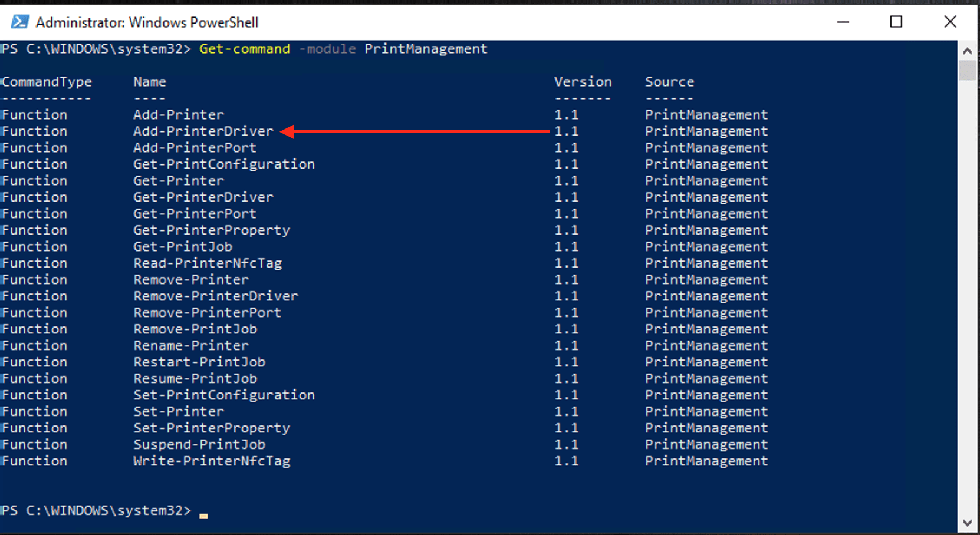Click the Write-PrinterNfcTag function name

(212, 461)
